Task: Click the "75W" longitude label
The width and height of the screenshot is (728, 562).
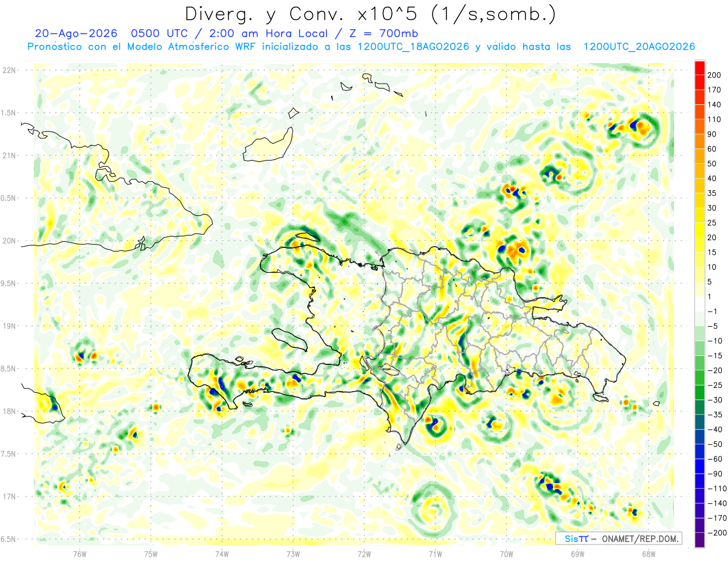Action: pos(151,554)
